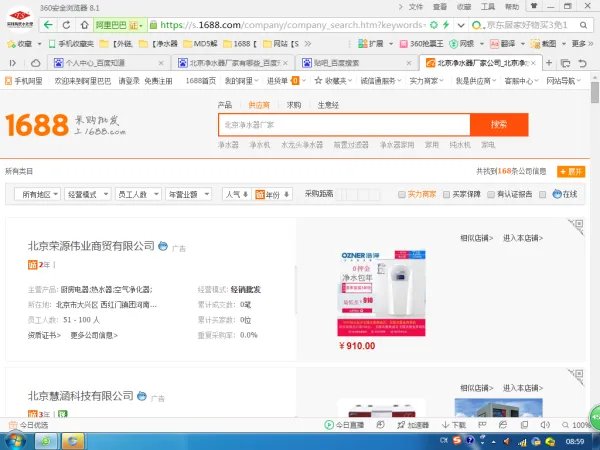Open the 截图 screenshot tool
The image size is (600, 450).
[544, 44]
